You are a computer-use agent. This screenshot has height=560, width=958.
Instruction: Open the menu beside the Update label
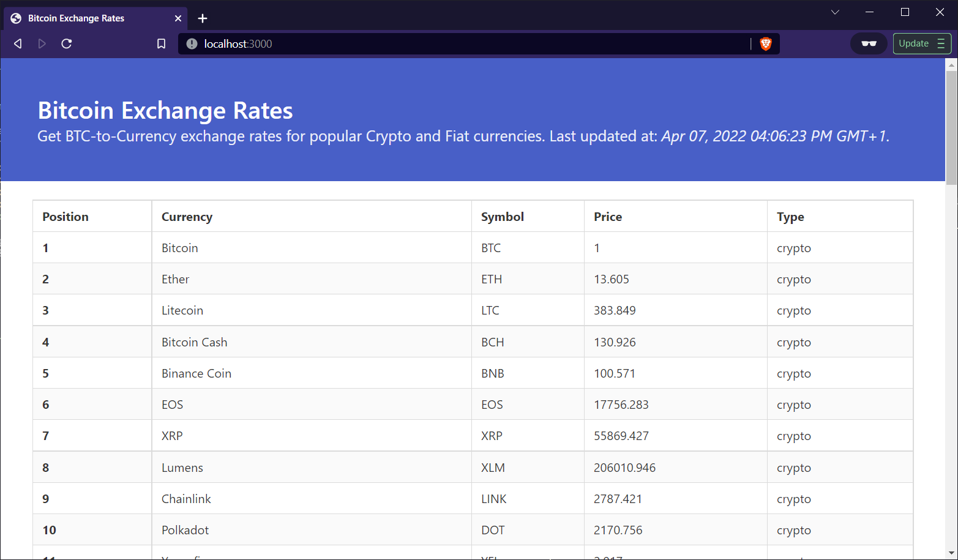[x=941, y=43]
